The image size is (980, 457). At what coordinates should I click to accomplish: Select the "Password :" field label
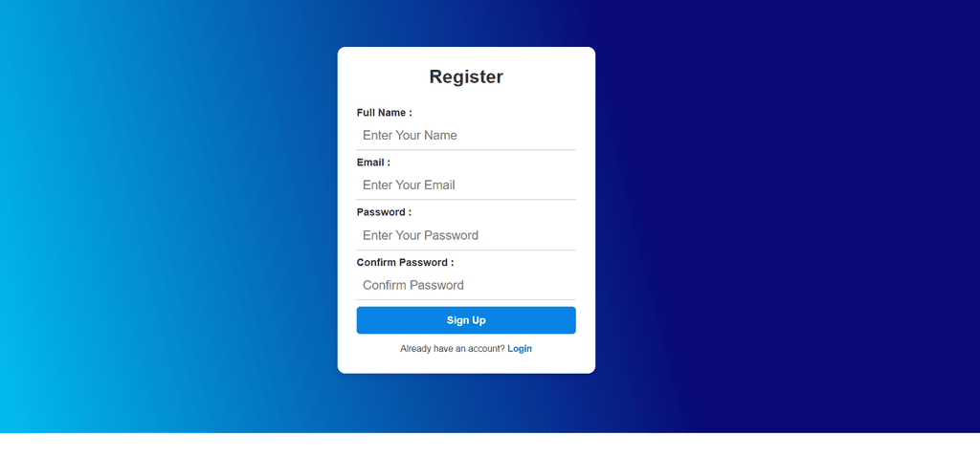click(384, 212)
